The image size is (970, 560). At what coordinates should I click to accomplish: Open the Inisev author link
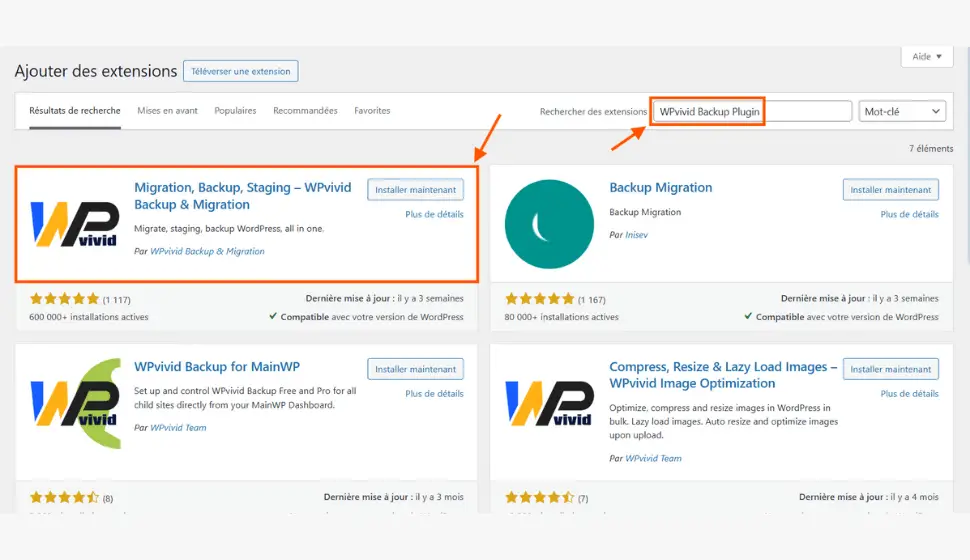coord(637,235)
